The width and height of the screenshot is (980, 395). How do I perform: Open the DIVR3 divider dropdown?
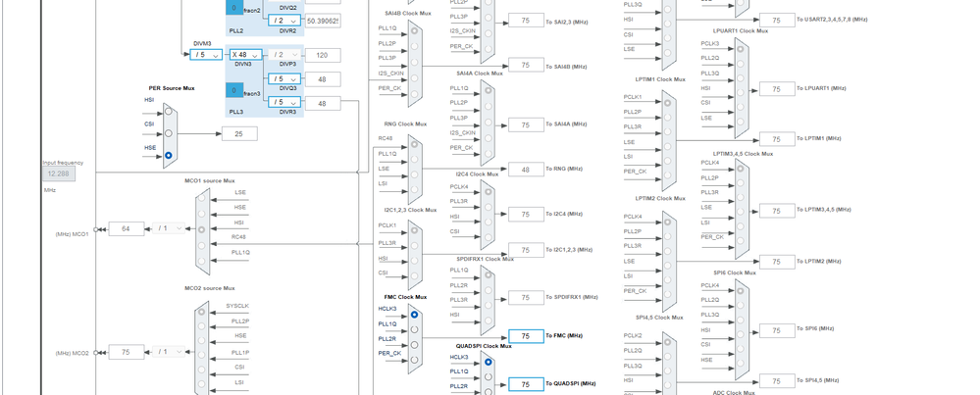coord(284,102)
